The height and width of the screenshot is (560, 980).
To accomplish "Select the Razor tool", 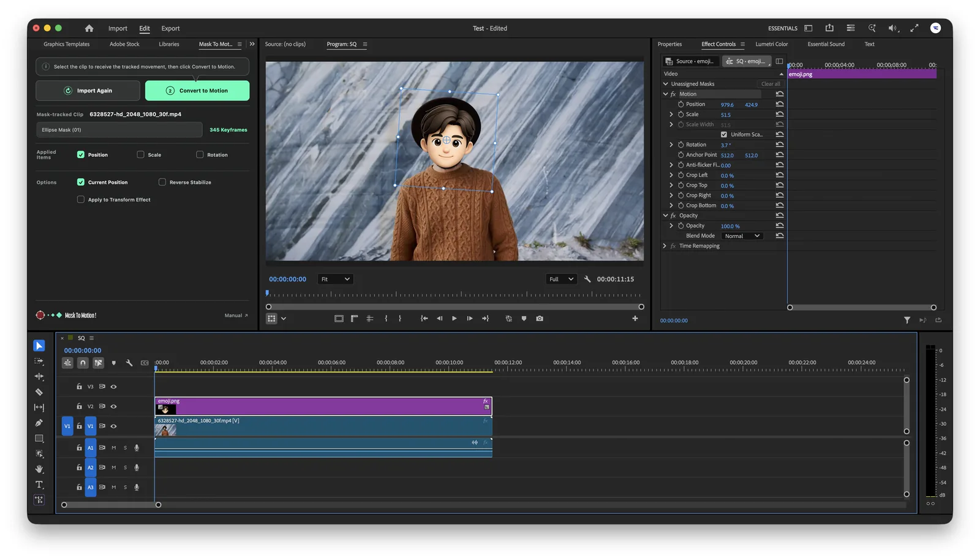I will pyautogui.click(x=39, y=392).
